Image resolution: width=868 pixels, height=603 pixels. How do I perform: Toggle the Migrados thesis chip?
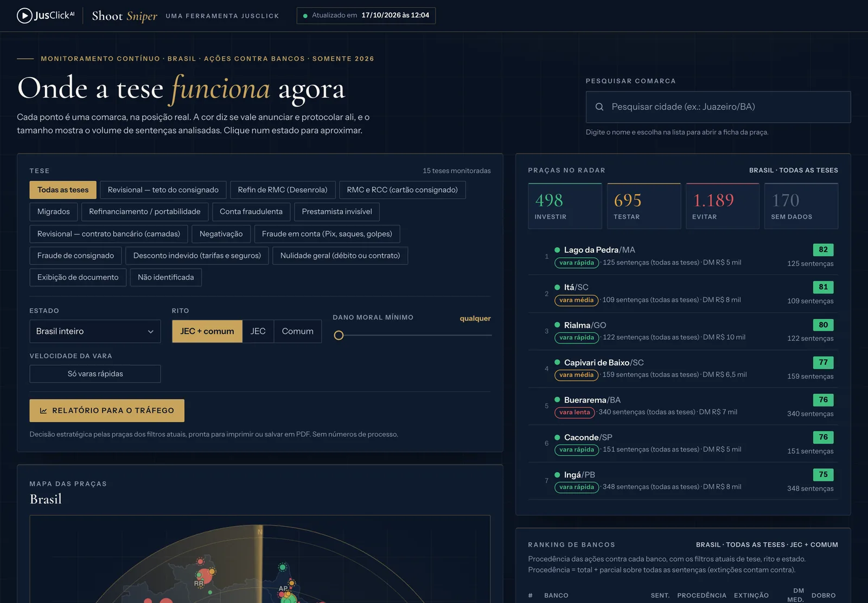54,212
